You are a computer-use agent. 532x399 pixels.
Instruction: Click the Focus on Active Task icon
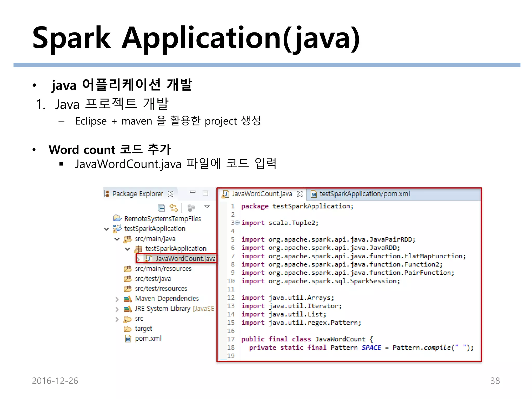click(191, 208)
